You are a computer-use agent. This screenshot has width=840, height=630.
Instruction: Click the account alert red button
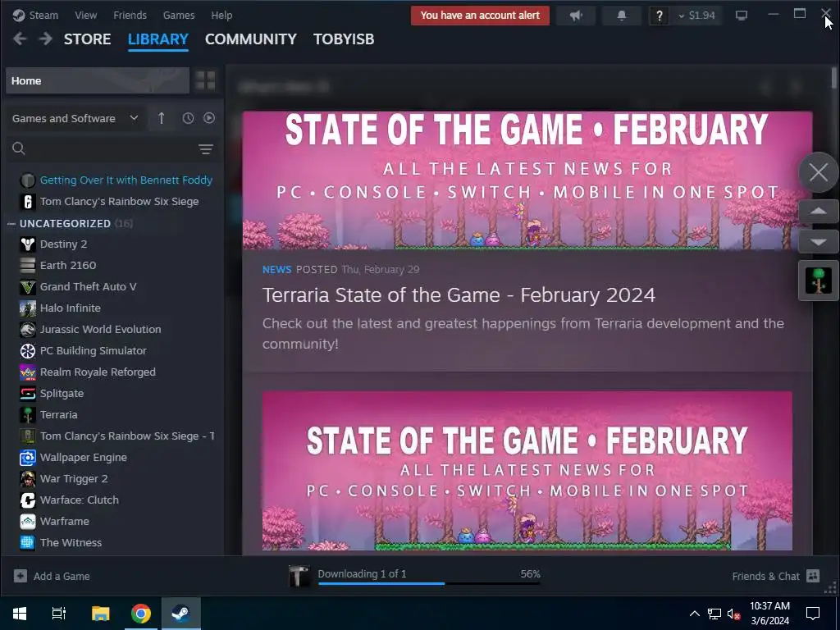[480, 16]
